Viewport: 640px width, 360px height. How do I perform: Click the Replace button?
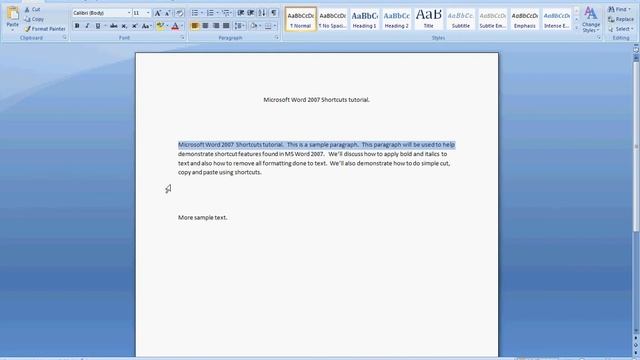(621, 19)
